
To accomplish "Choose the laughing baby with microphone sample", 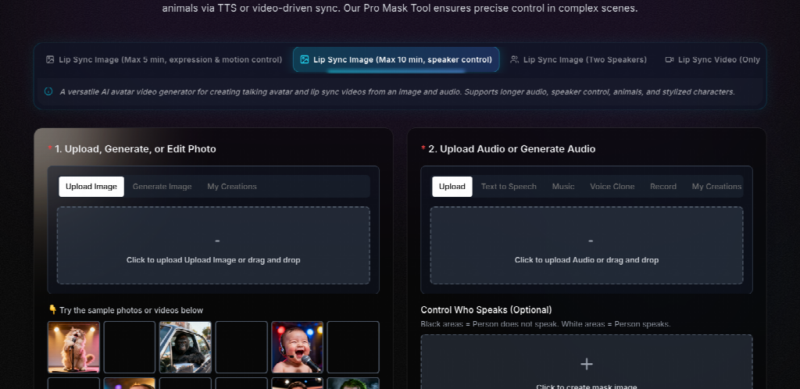I will click(x=297, y=347).
